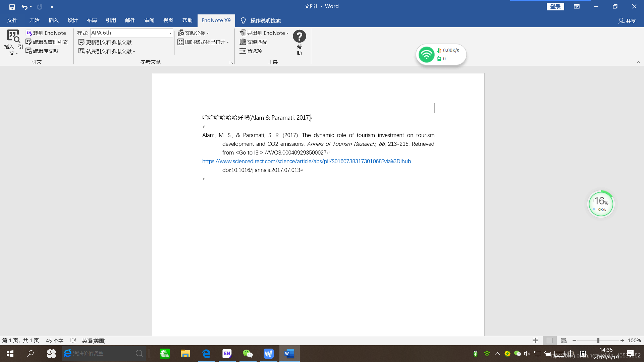Expand Convert Citations and Bibliography menu
This screenshot has height=362, width=644.
tap(133, 52)
